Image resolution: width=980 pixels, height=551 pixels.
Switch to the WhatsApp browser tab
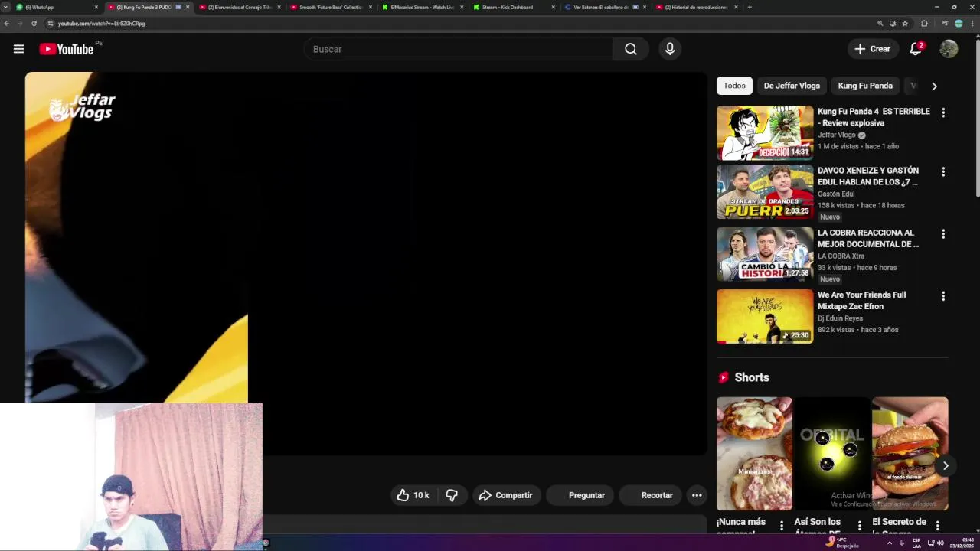point(57,7)
